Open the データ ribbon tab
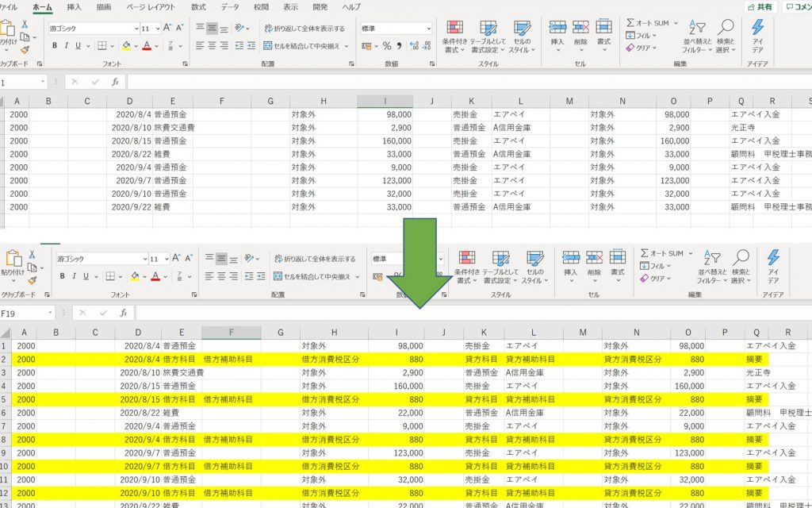 point(230,6)
